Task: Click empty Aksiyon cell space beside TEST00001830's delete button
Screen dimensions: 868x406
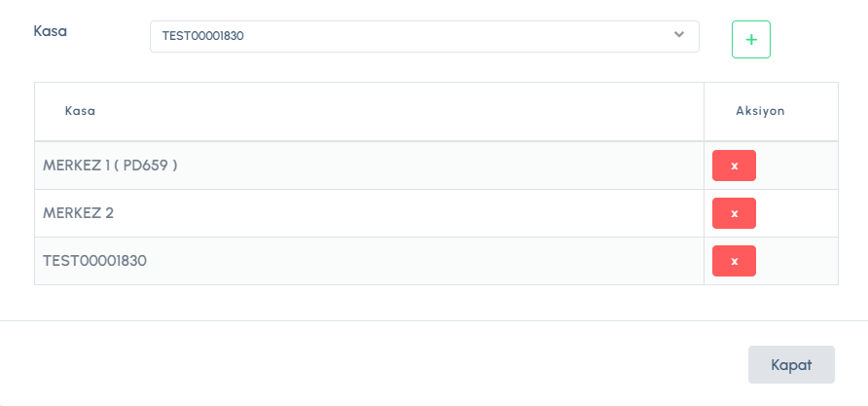Action: point(798,261)
